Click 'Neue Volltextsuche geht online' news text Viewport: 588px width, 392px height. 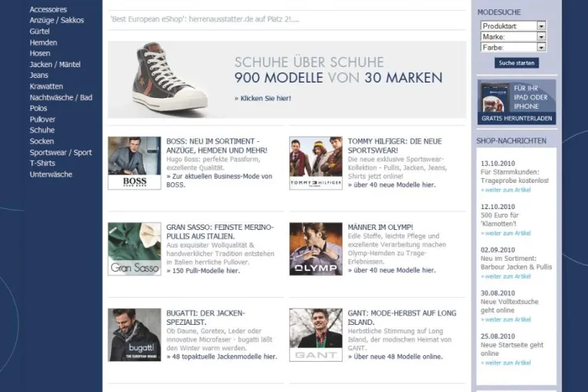(x=509, y=306)
